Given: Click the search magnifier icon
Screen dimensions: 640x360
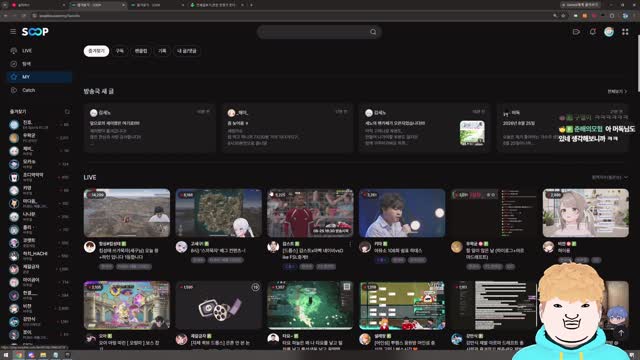Looking at the screenshot, I should point(373,32).
